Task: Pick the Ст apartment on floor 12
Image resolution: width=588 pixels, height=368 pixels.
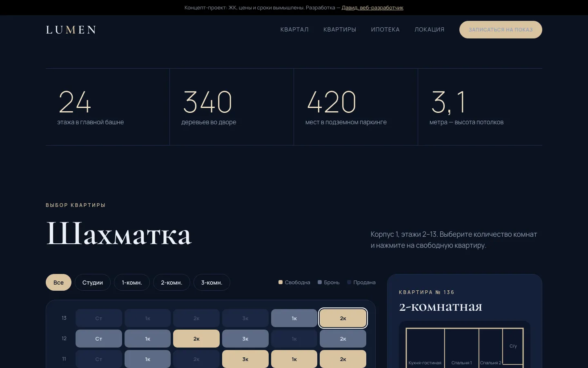Action: coord(99,339)
